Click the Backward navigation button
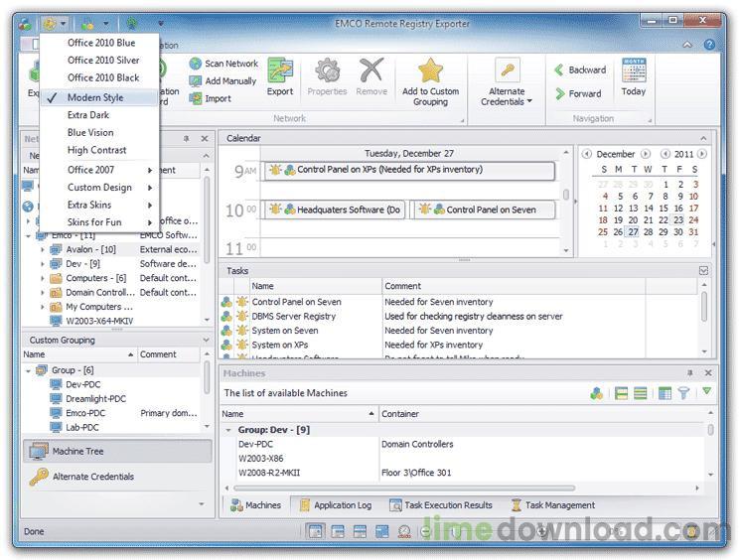Image resolution: width=739 pixels, height=560 pixels. pos(579,70)
